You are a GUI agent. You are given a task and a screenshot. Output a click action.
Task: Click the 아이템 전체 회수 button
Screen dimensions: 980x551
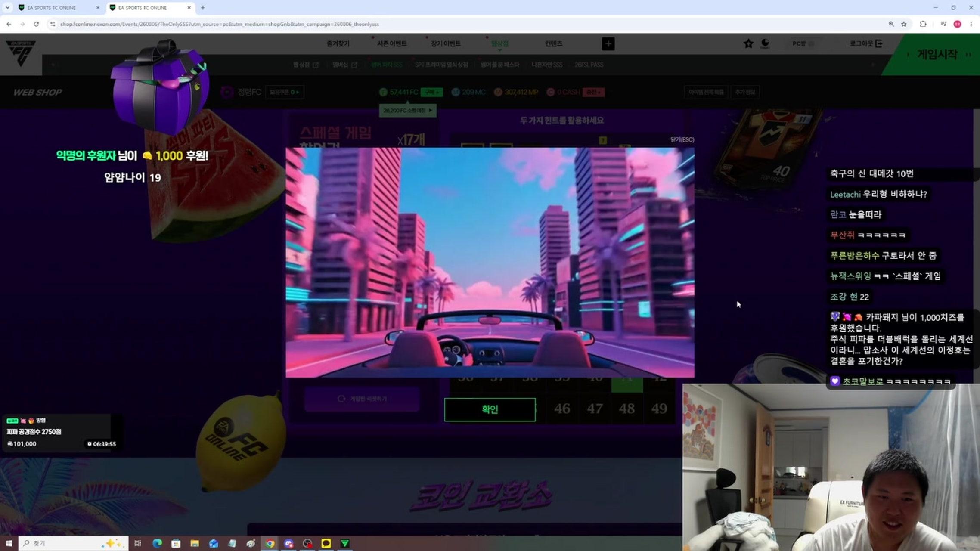(x=706, y=92)
